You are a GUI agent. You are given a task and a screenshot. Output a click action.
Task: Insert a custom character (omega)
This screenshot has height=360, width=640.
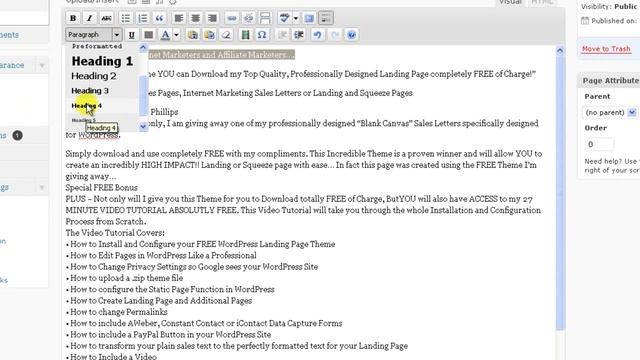262,35
